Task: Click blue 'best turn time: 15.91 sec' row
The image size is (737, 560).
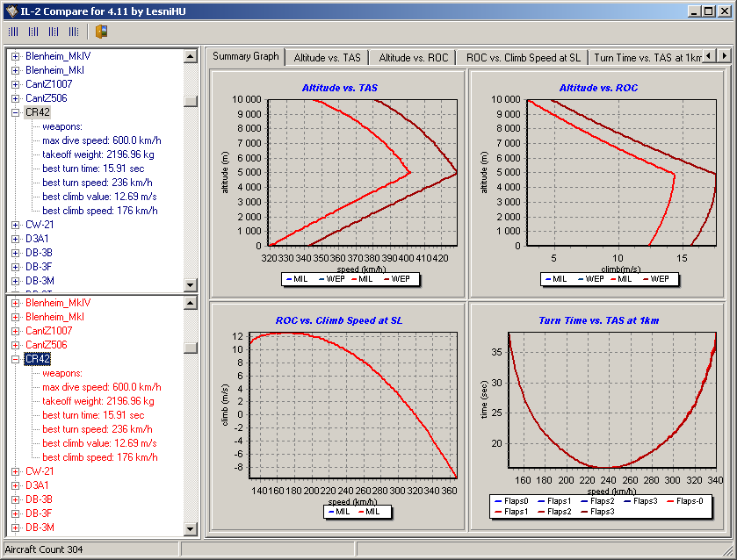Action: pos(93,169)
